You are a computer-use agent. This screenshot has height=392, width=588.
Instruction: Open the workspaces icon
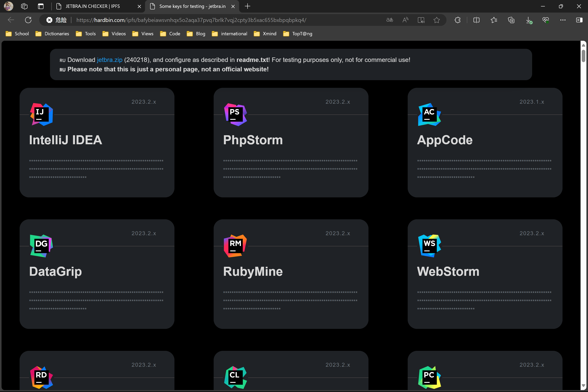click(24, 6)
